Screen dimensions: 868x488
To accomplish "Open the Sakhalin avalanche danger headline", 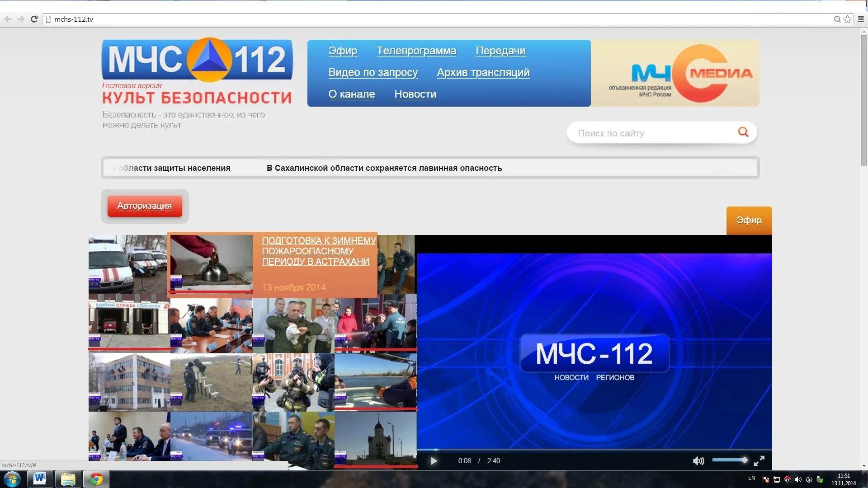I will (384, 168).
